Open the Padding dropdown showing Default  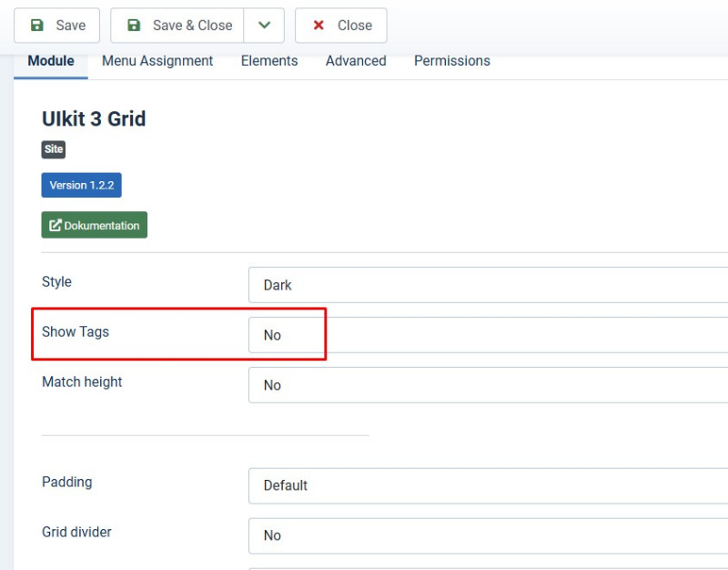point(488,485)
